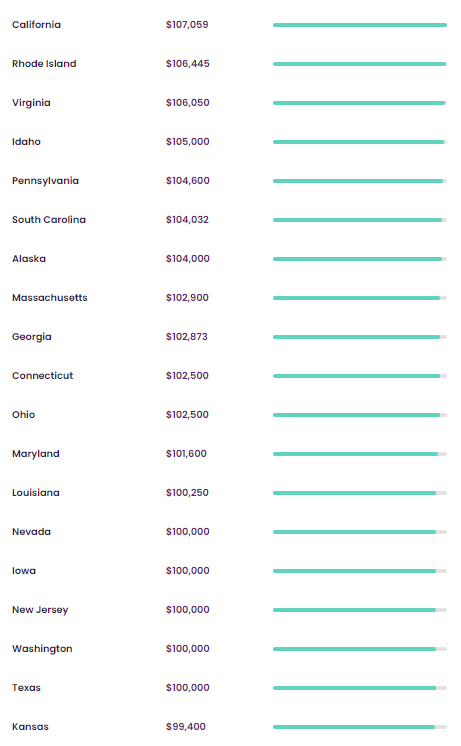Click Kansas's $99,400 salary figure
This screenshot has width=461, height=746.
186,727
